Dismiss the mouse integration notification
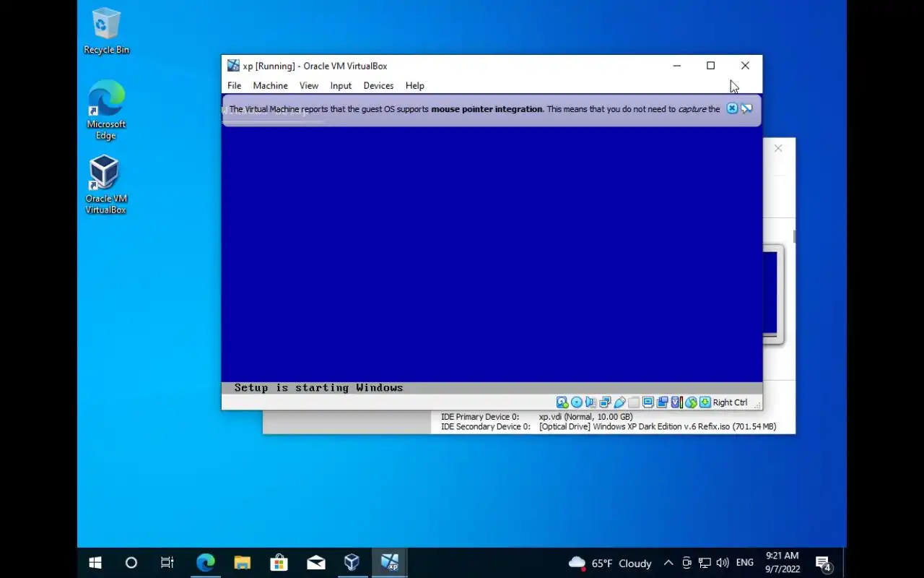The height and width of the screenshot is (578, 924). [732, 108]
